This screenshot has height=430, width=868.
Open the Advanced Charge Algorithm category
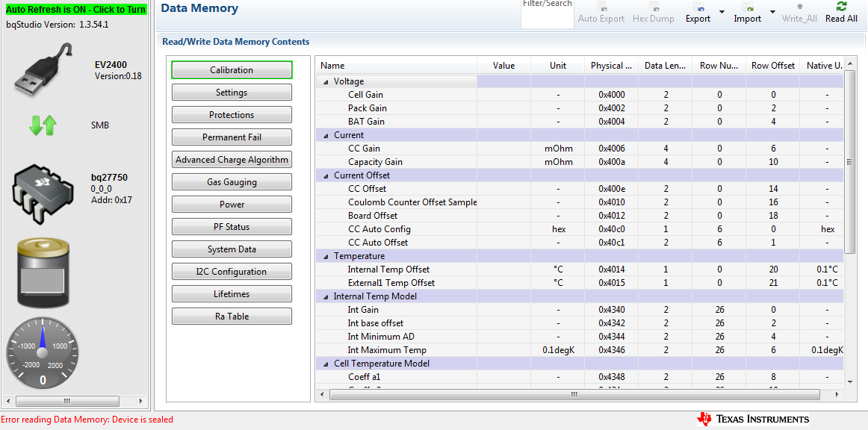pyautogui.click(x=232, y=159)
